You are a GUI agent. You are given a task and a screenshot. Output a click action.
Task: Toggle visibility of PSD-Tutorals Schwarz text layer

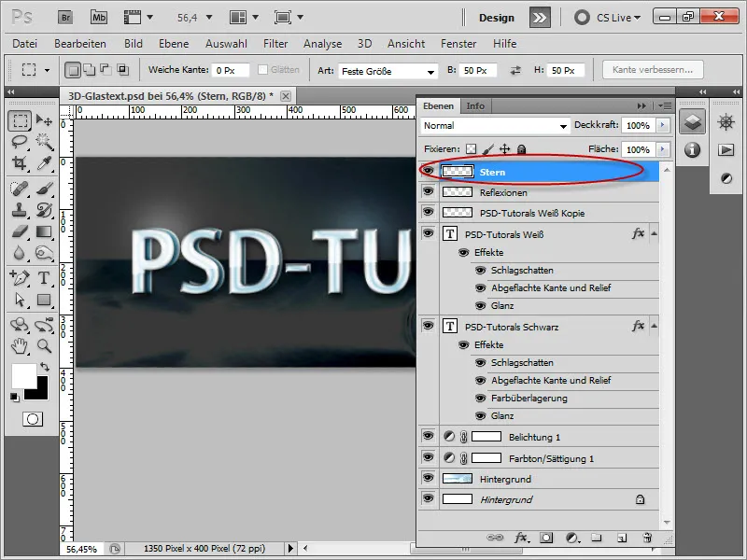pyautogui.click(x=428, y=325)
